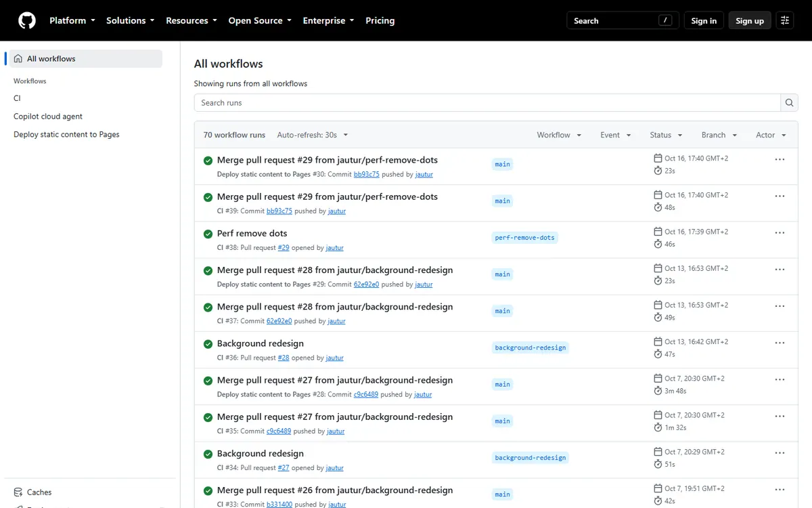The image size is (812, 508).
Task: Open the Status filter dropdown
Action: pyautogui.click(x=666, y=135)
